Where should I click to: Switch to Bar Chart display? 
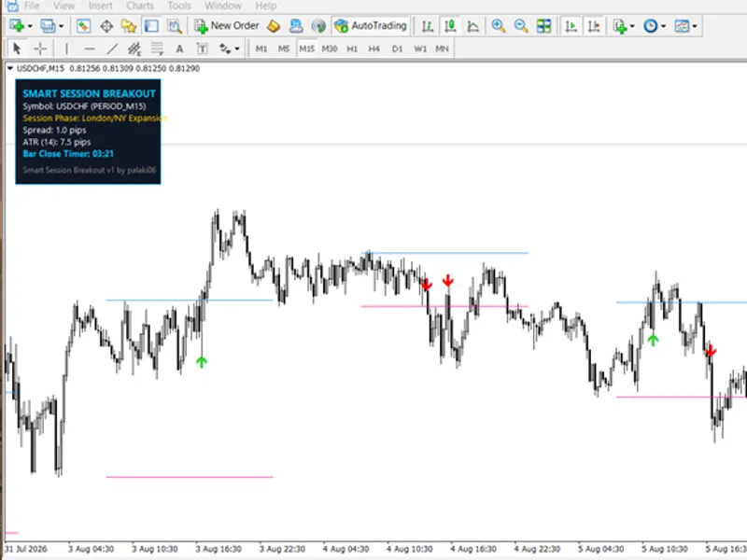(x=428, y=26)
